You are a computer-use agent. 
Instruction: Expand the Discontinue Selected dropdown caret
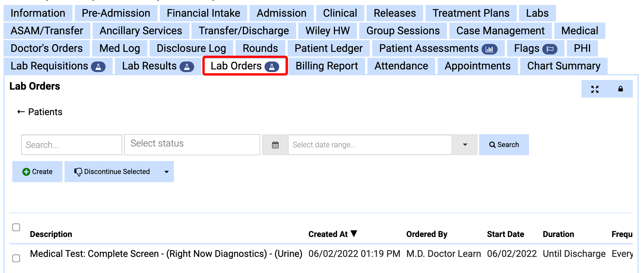167,172
